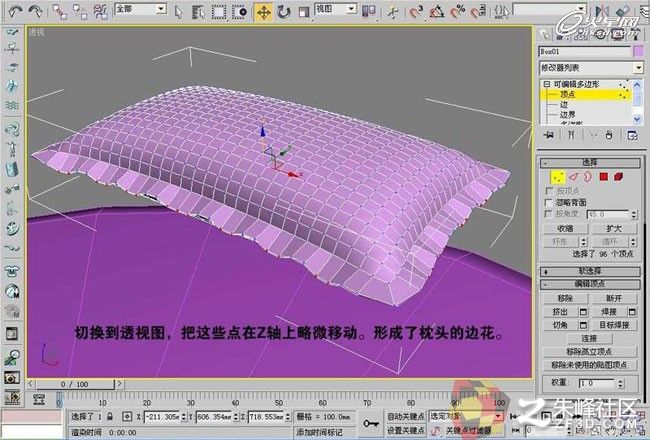Click the Redo arrow icon
This screenshot has width=650, height=440.
click(x=36, y=12)
